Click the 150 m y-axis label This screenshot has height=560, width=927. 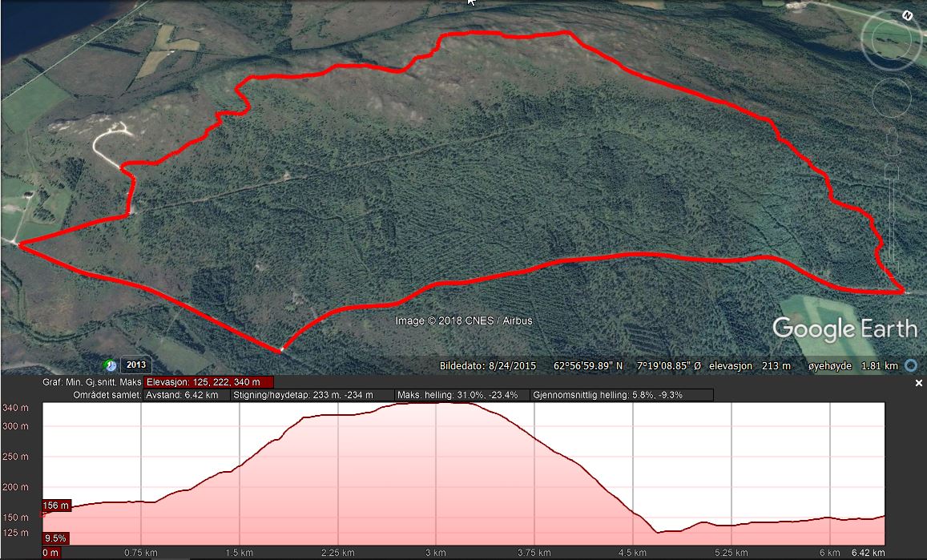15,518
